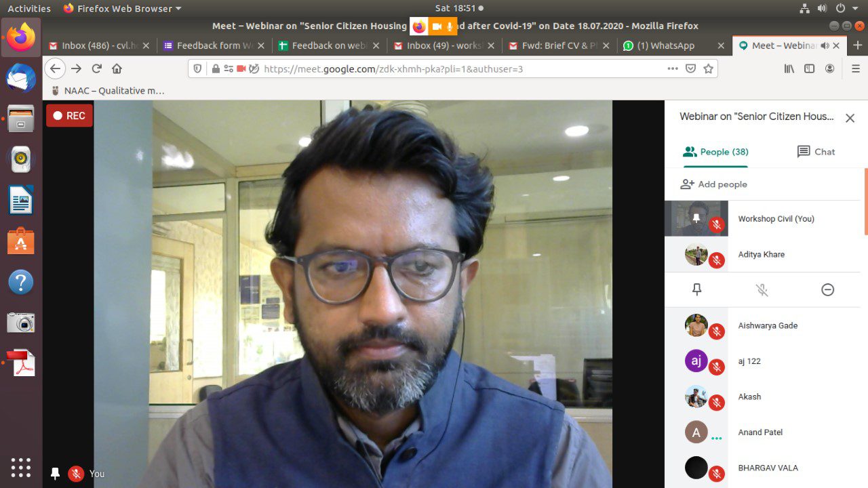
Task: Open the NAAC bookmark in the bookmarks bar
Action: coord(107,90)
